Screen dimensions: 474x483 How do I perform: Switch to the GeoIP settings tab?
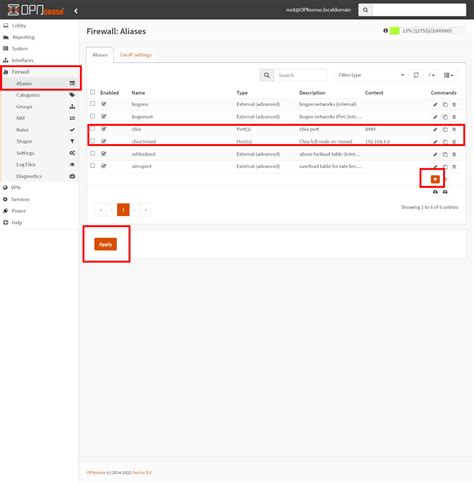(136, 55)
